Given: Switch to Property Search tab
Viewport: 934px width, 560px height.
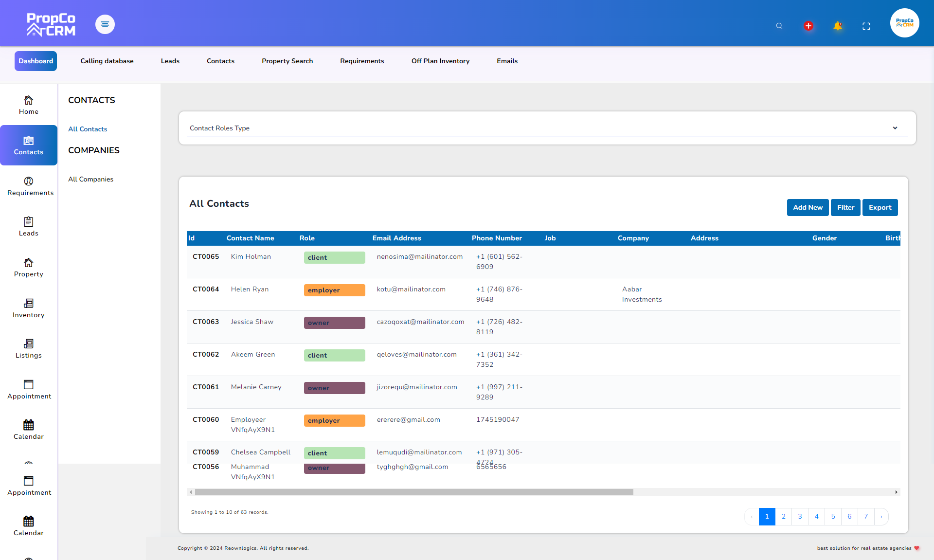Looking at the screenshot, I should 287,61.
